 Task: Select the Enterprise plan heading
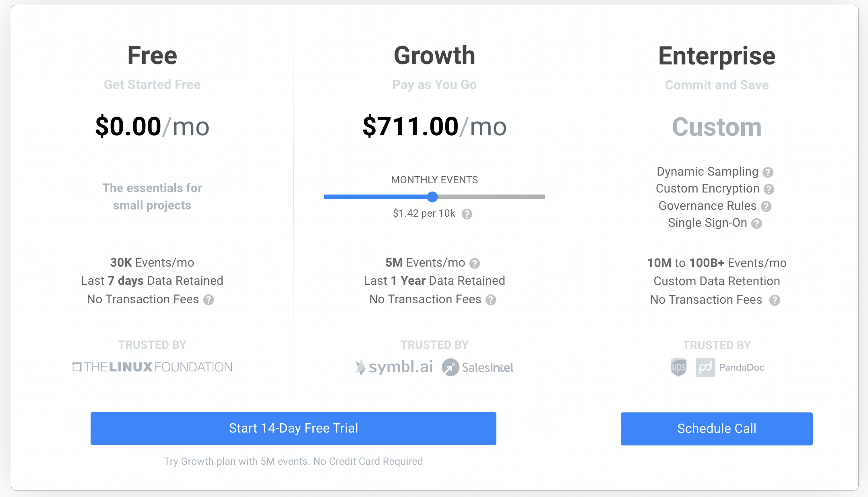pos(717,56)
